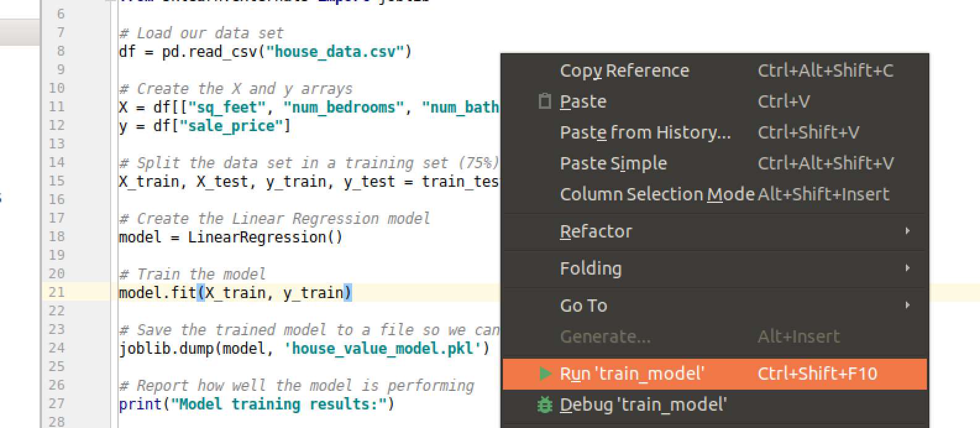Choose Paste from History option

point(645,132)
